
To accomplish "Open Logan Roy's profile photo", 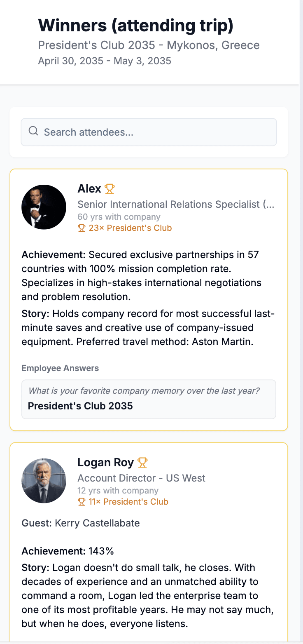I will [x=44, y=481].
